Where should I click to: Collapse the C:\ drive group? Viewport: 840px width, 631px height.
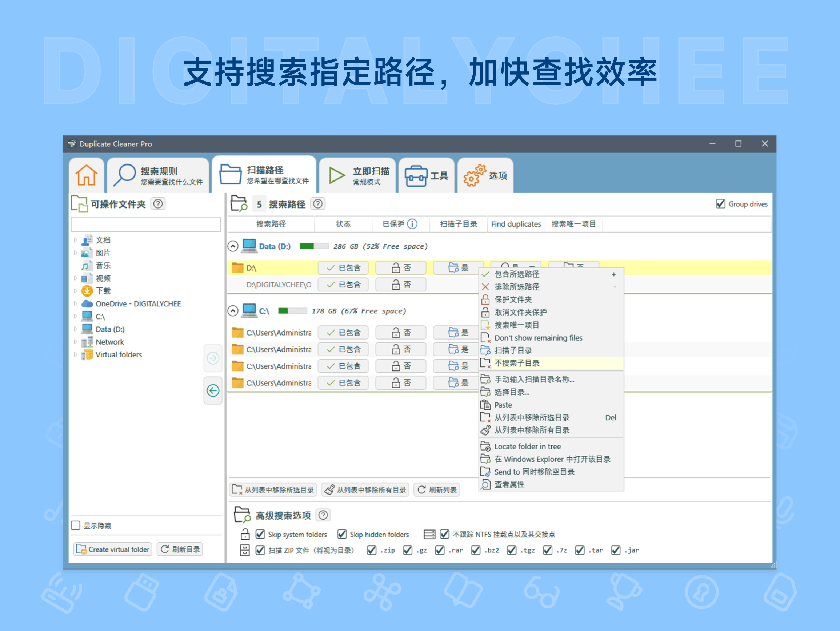(233, 311)
